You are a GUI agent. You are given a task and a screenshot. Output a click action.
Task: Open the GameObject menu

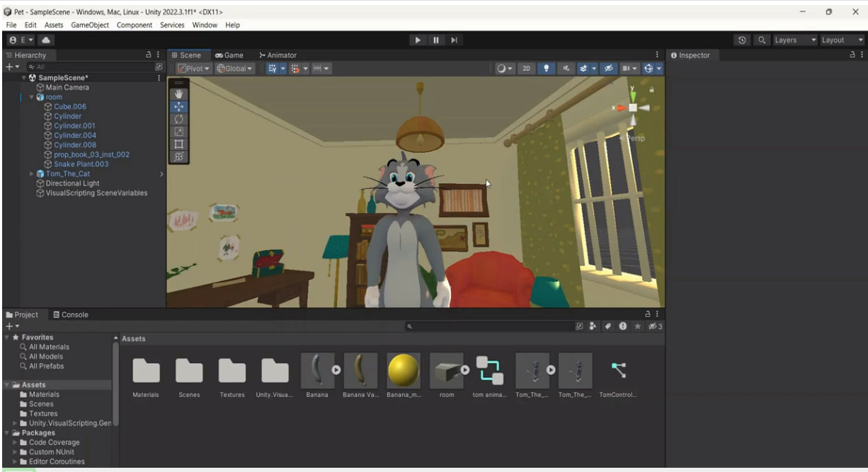point(90,25)
